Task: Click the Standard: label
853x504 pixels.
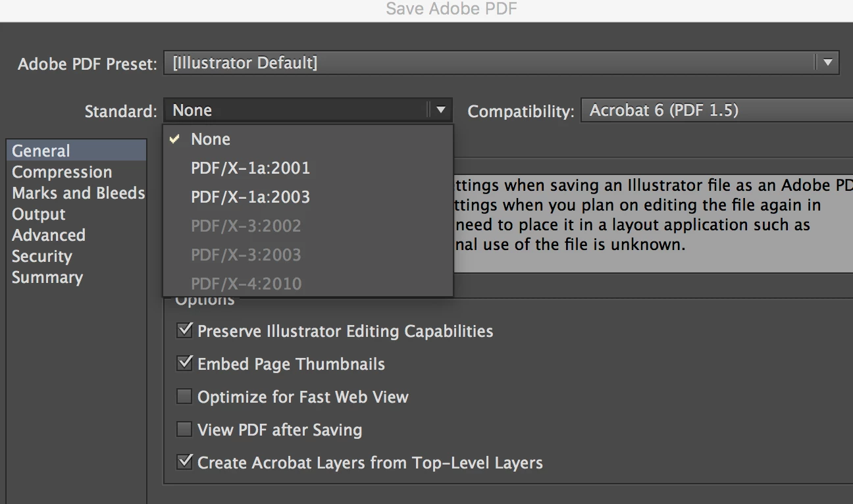Action: tap(121, 111)
